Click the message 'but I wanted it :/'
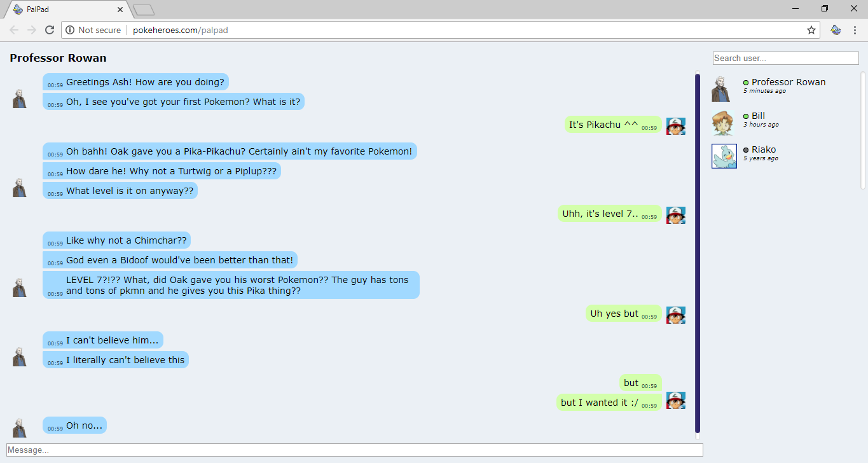The height and width of the screenshot is (463, 868). pyautogui.click(x=609, y=403)
